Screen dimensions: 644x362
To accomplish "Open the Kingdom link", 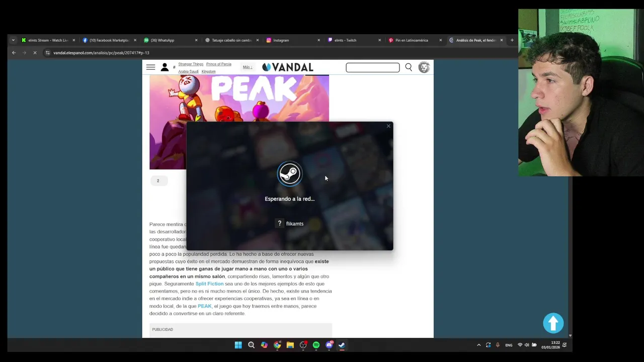I will point(208,71).
